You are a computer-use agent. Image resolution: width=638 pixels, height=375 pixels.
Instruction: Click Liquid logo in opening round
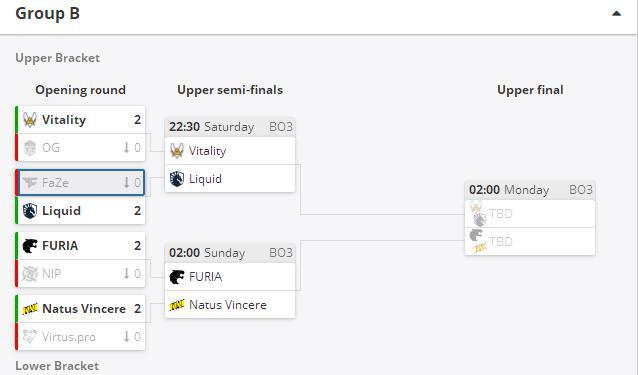coord(30,211)
